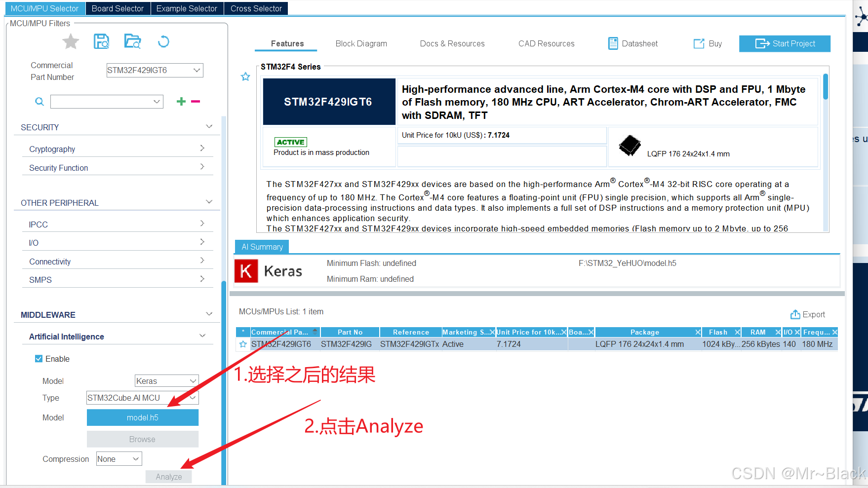Collapse the Artificial Intelligence section

[x=202, y=336]
